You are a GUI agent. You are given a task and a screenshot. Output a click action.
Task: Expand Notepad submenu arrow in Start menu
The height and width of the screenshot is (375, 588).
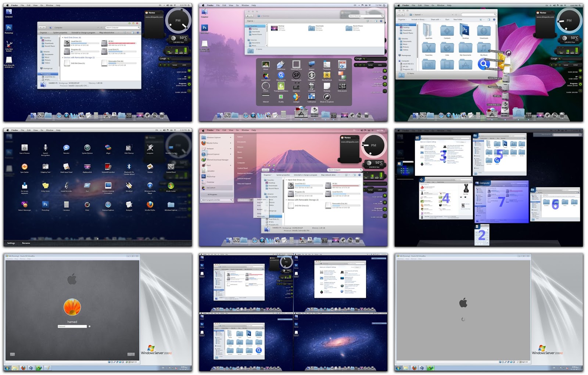point(231,149)
